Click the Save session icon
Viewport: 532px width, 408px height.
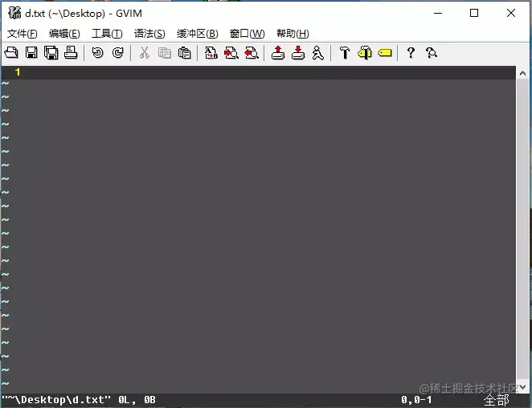point(298,53)
